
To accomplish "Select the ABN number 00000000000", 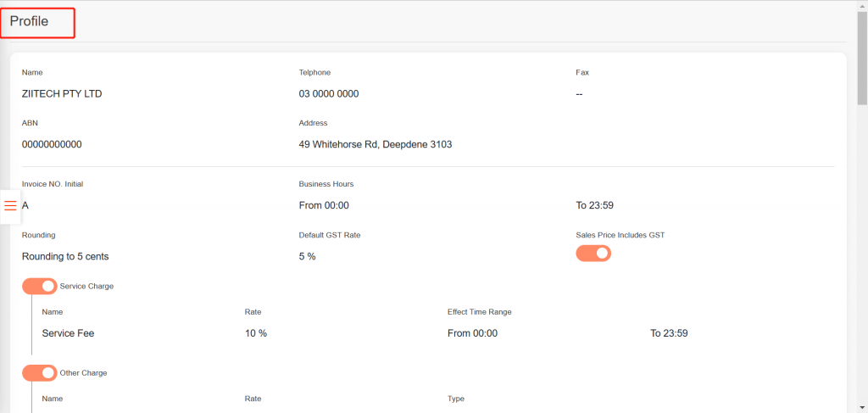I will (x=52, y=145).
